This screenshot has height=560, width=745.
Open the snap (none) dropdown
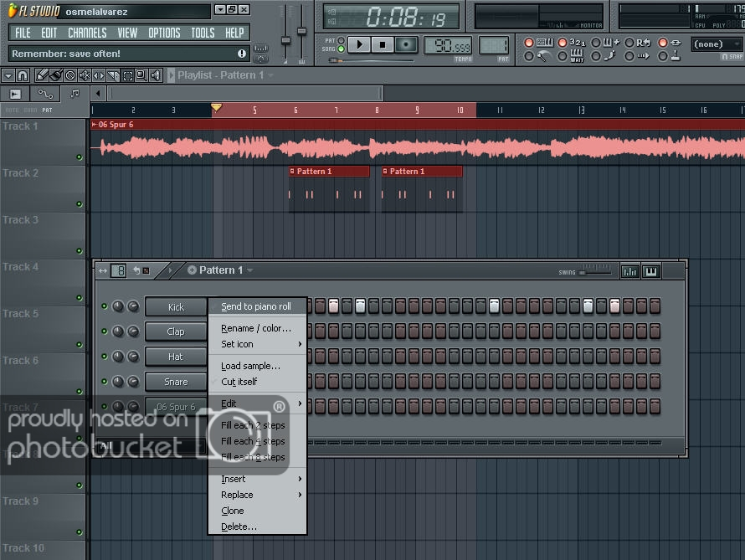point(716,44)
